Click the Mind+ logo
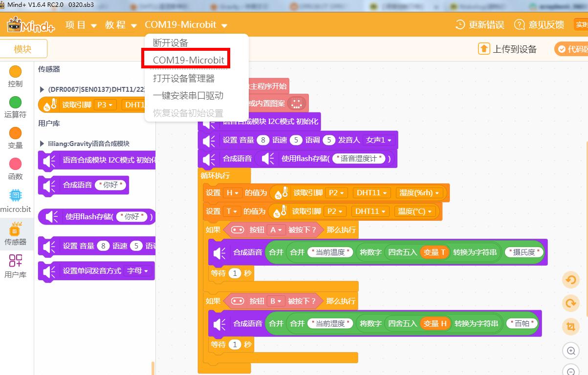 tap(30, 24)
